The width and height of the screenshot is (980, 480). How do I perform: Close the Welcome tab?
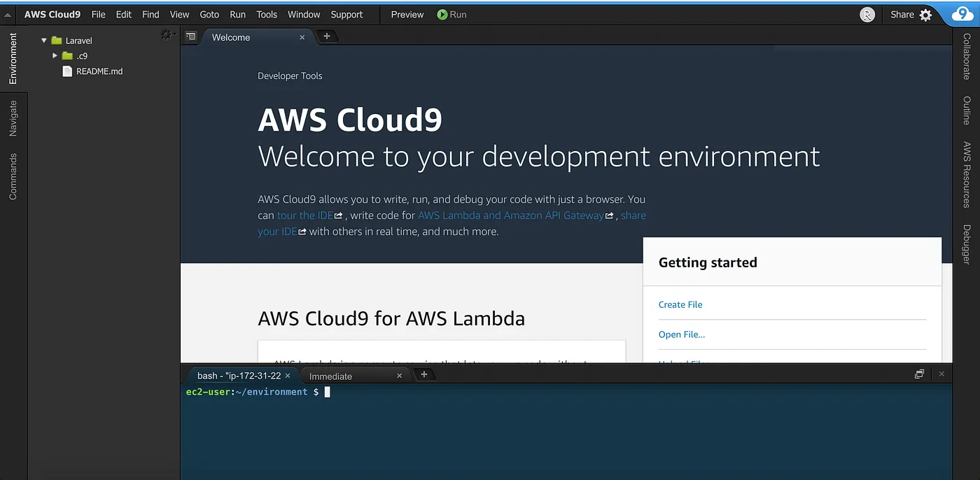tap(302, 38)
